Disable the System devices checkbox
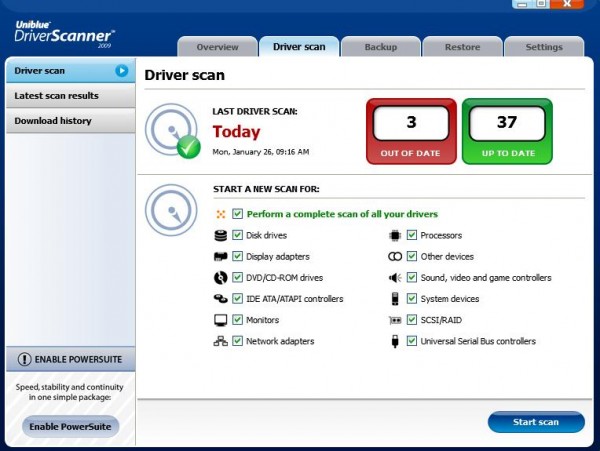The width and height of the screenshot is (600, 451). 412,299
